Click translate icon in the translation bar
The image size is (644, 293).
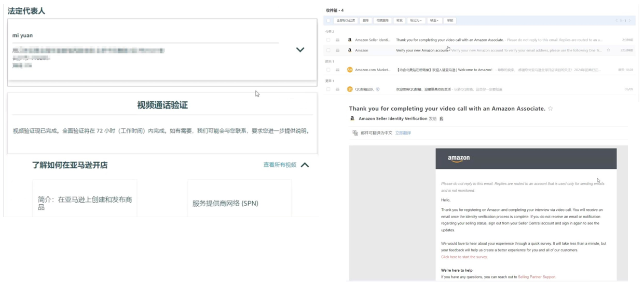click(355, 133)
